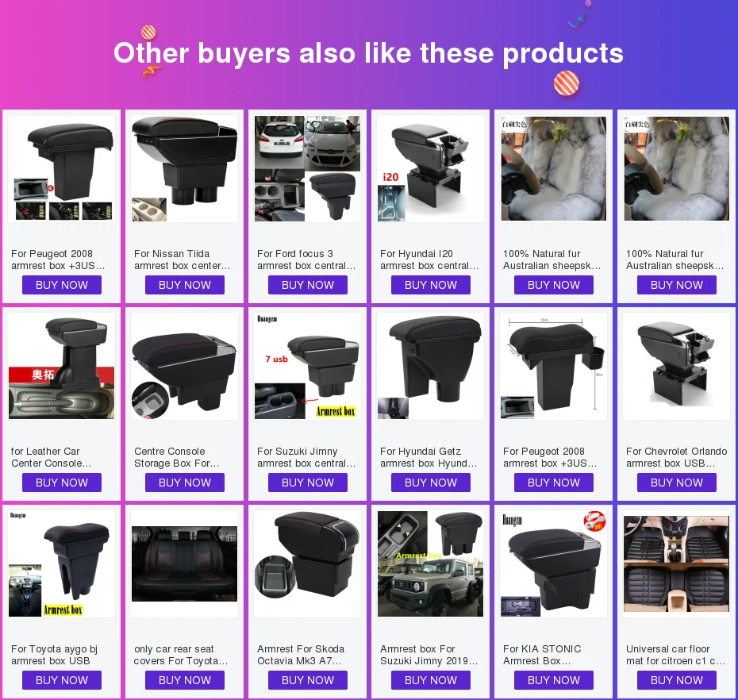Screen dimensions: 738x700
Task: Open the 'Armrest For Skoda Octavia Mk3' title link
Action: coord(301,655)
